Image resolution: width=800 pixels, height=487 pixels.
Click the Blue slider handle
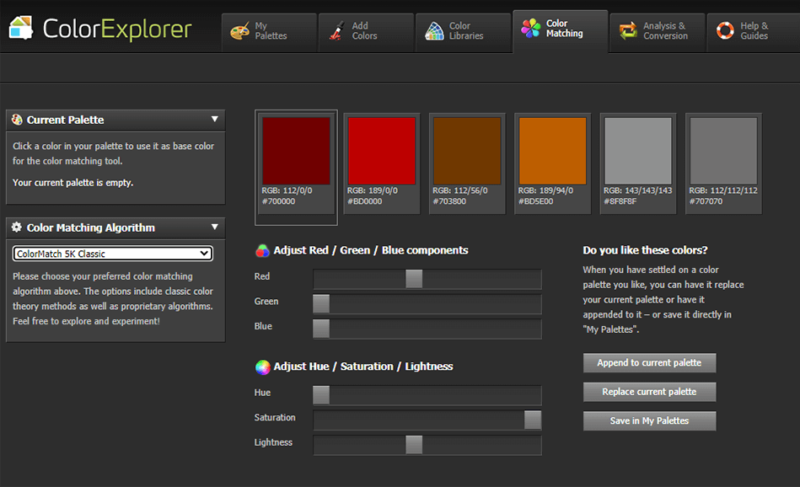[x=321, y=328]
